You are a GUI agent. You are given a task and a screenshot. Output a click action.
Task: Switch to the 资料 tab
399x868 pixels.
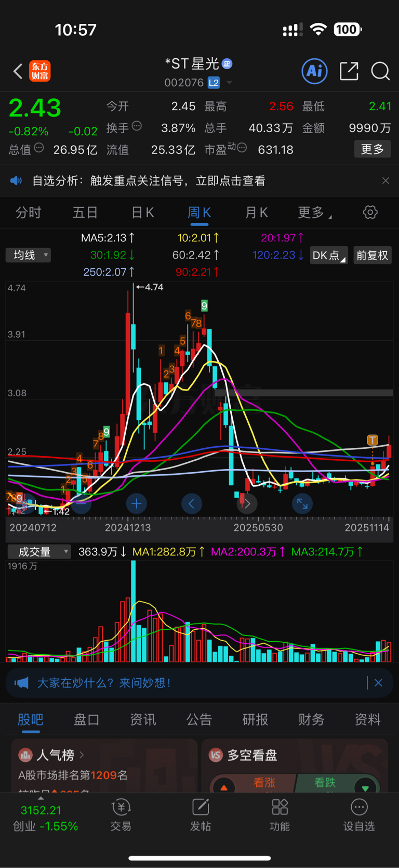click(367, 719)
